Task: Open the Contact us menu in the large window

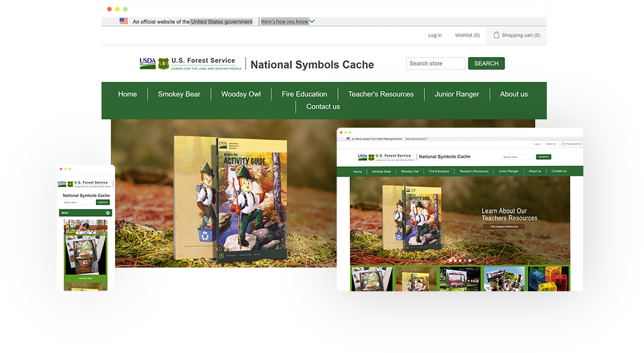Action: pyautogui.click(x=323, y=107)
